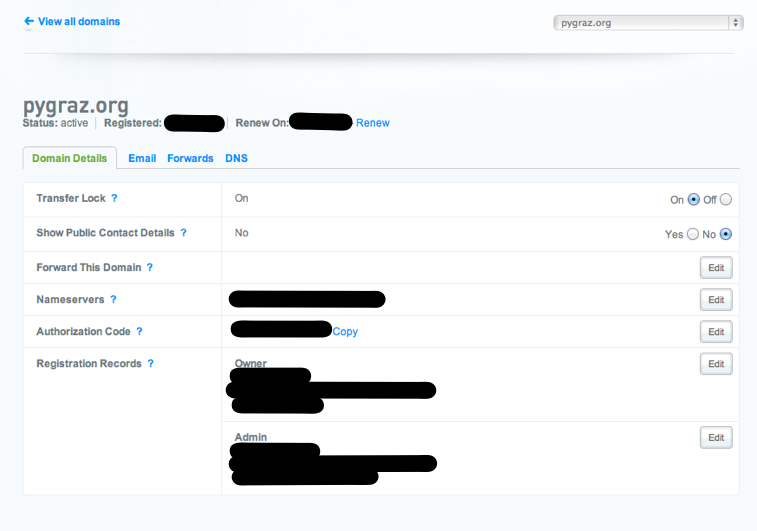Edit the Admin registration record
Viewport: 757px width, 531px height.
716,437
